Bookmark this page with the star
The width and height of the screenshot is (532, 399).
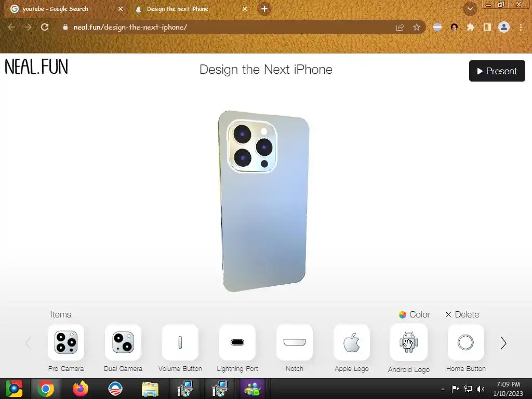click(x=417, y=27)
